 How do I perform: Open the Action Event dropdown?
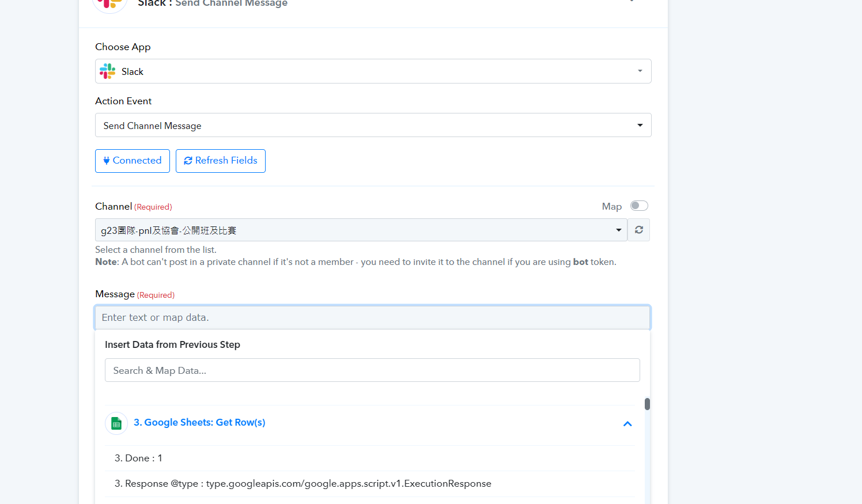373,125
